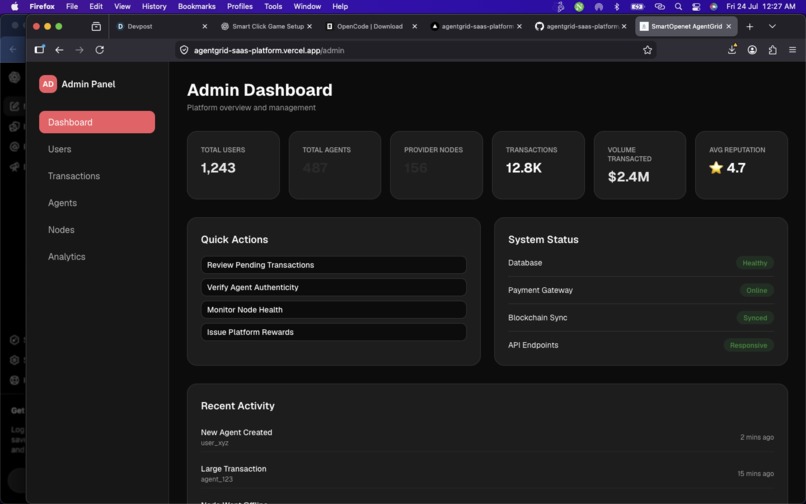
Task: Open the Firefox hamburger application menu
Action: tap(792, 50)
